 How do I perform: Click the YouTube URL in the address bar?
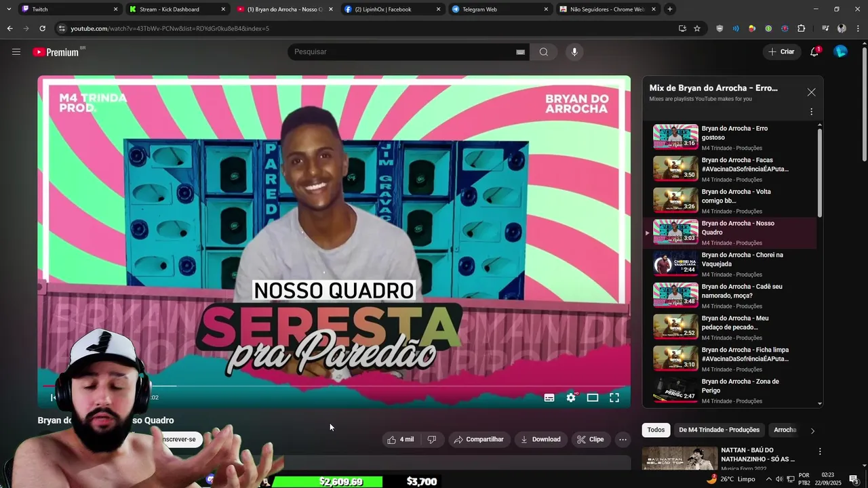[x=170, y=28]
